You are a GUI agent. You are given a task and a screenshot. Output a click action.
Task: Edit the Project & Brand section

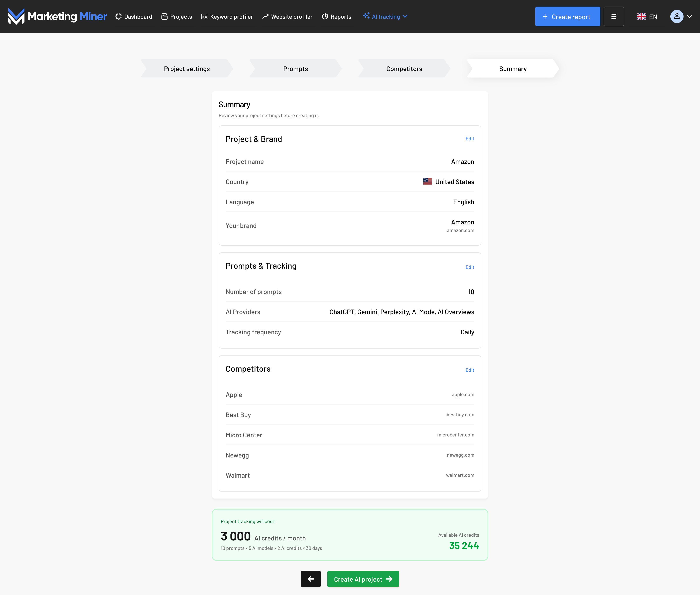click(x=469, y=139)
